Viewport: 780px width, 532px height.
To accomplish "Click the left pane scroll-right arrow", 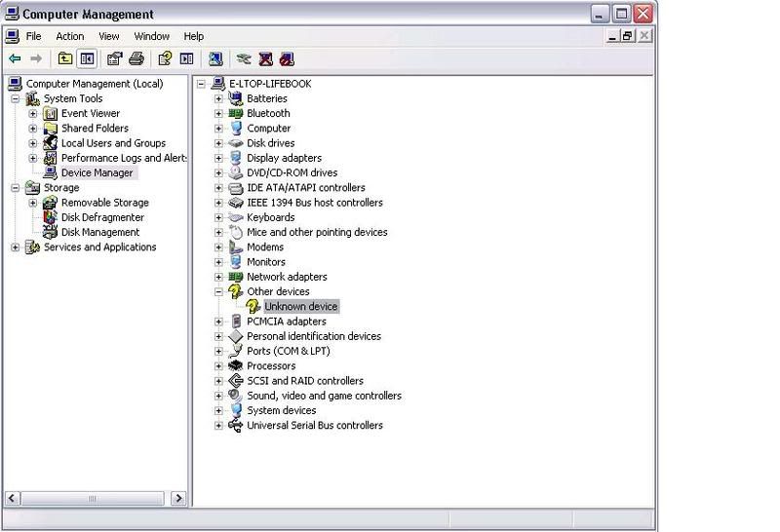I will pyautogui.click(x=178, y=498).
